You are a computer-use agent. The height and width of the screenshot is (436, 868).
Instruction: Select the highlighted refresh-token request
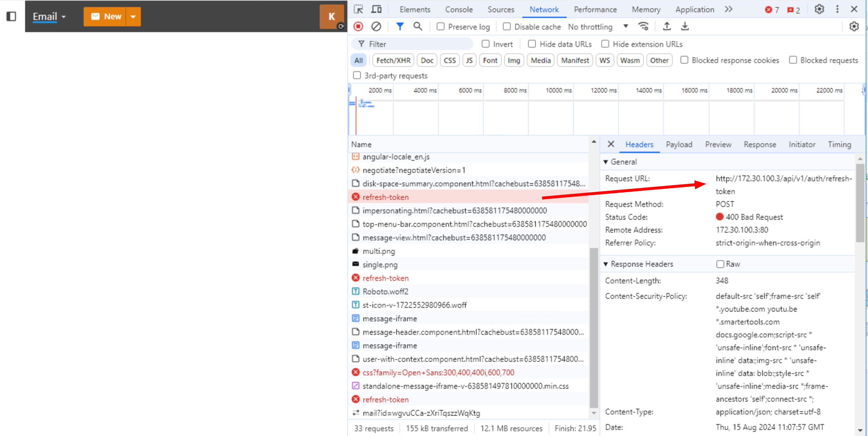point(385,197)
